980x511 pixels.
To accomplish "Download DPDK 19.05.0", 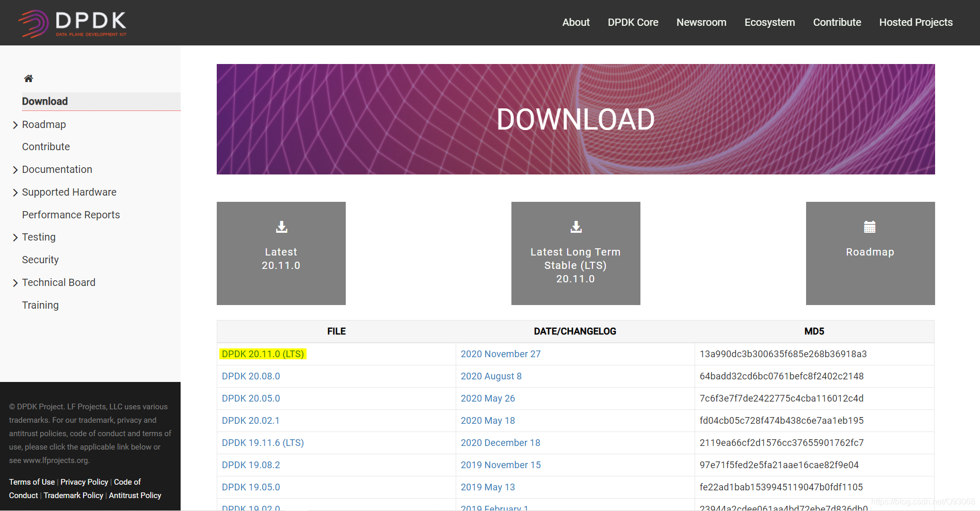I will (x=251, y=487).
